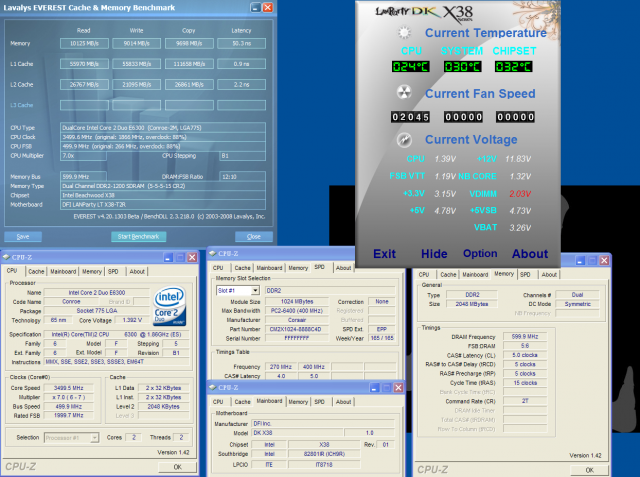
Task: Click the voltage gauge icon in LanParty monitor
Action: [404, 140]
